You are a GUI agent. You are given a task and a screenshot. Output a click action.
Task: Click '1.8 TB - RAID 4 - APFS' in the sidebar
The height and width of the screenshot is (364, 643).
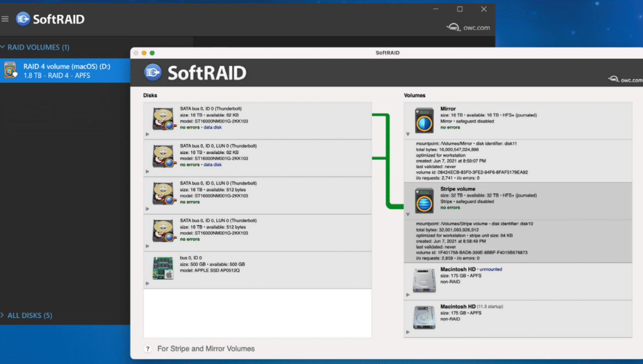pos(57,75)
